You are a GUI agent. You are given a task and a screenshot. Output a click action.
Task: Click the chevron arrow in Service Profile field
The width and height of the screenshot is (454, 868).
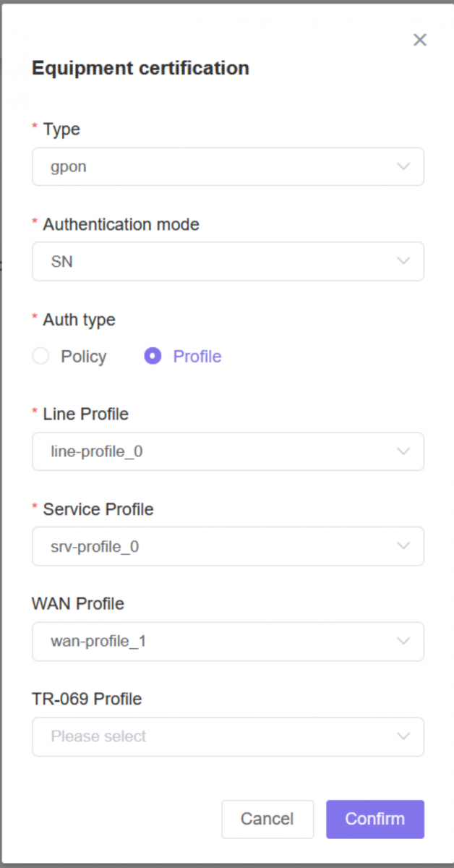pos(403,546)
